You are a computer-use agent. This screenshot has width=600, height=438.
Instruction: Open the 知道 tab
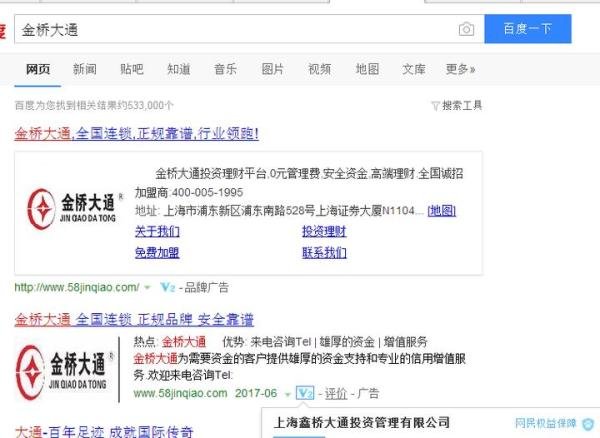(x=178, y=69)
